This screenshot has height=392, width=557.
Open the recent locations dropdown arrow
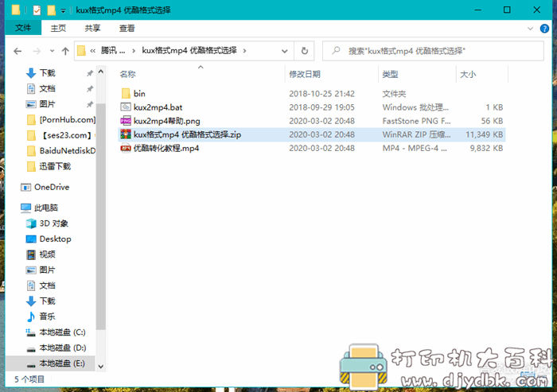pyautogui.click(x=53, y=51)
